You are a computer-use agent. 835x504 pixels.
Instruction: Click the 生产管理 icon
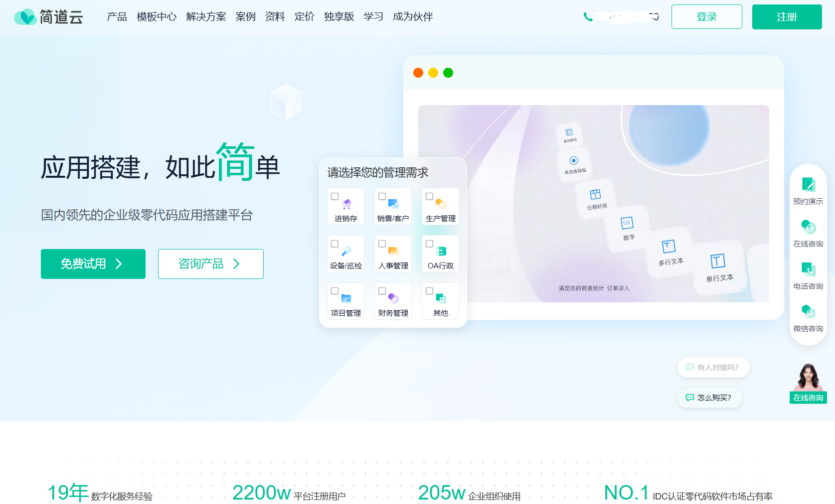441,204
